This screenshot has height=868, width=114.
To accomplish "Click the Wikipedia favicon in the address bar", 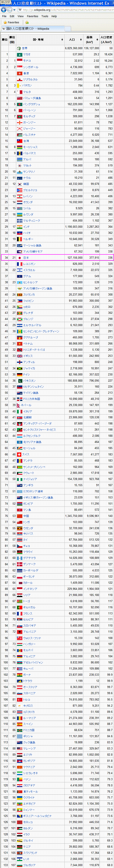I will click(x=20, y=10).
